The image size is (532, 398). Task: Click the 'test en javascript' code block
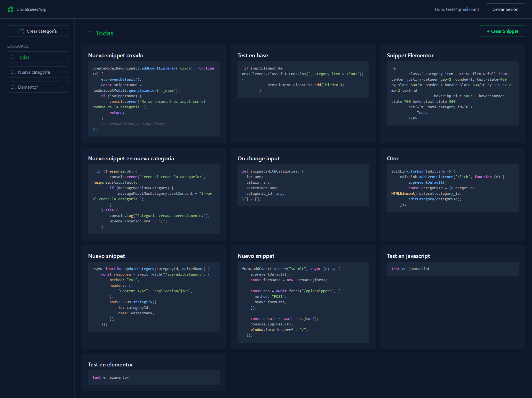453,269
